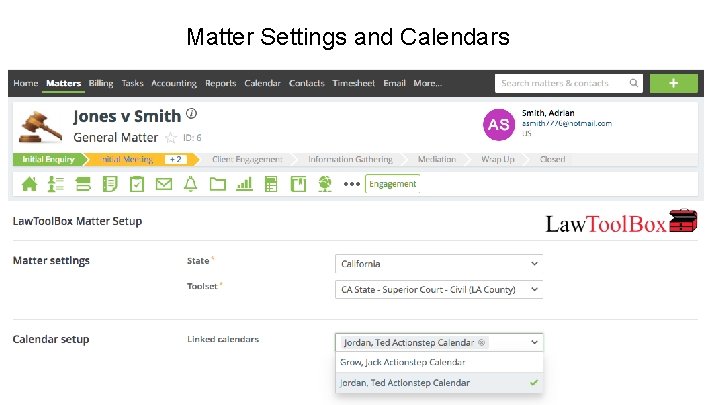The height and width of the screenshot is (405, 720).
Task: Select the Client Engagement progress step
Action: [247, 159]
